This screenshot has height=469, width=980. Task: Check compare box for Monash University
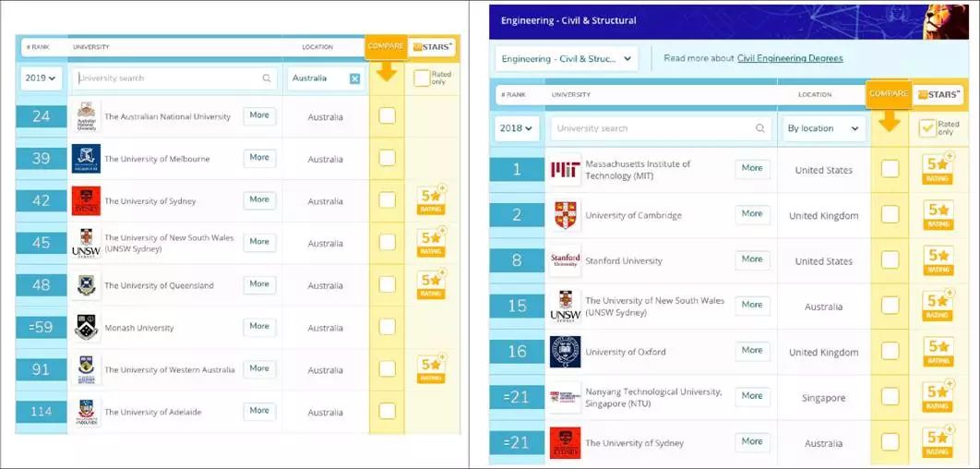(387, 327)
